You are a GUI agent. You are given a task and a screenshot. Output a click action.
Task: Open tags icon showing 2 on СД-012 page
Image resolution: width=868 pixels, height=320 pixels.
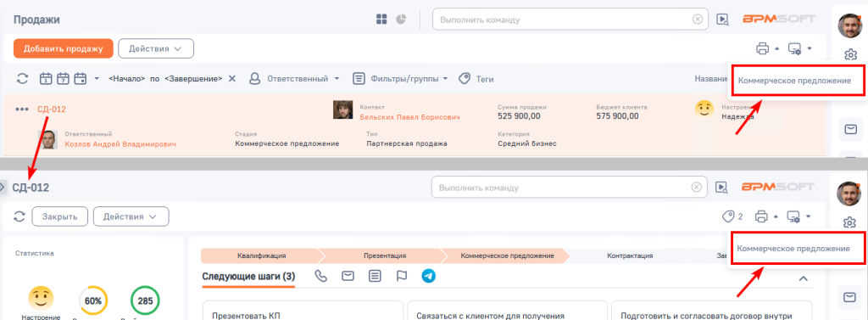(727, 216)
